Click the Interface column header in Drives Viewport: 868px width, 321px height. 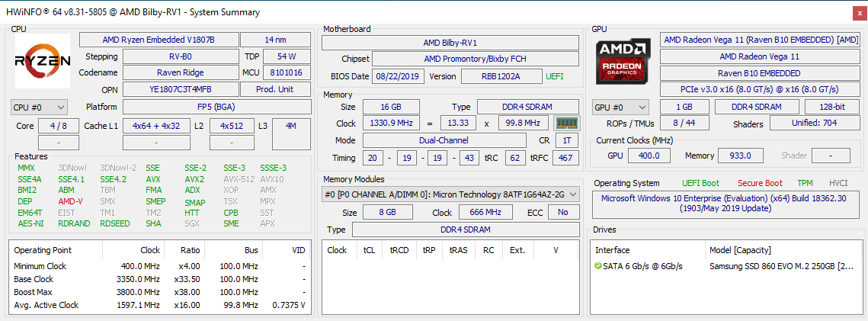(x=648, y=250)
